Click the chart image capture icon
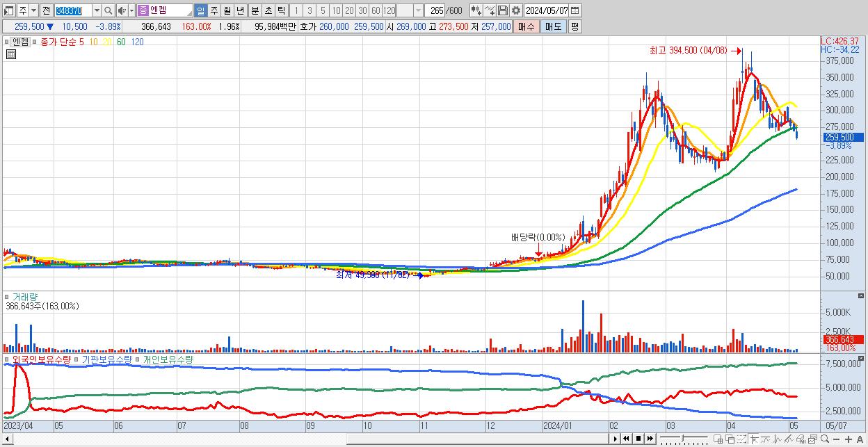The image size is (868, 447). click(813, 439)
